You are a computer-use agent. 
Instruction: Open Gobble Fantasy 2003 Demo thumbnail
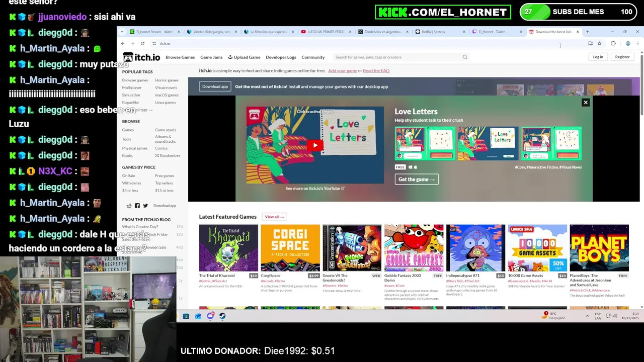(414, 248)
